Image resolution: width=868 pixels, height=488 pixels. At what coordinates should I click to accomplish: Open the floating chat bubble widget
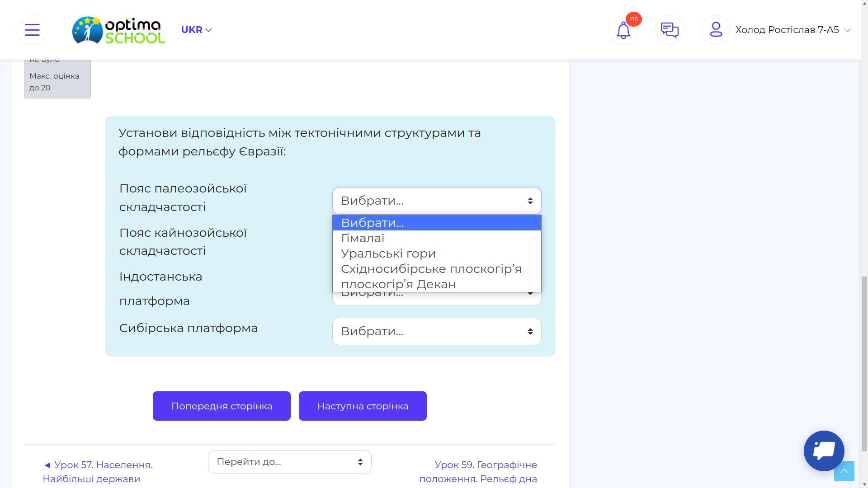click(x=824, y=450)
